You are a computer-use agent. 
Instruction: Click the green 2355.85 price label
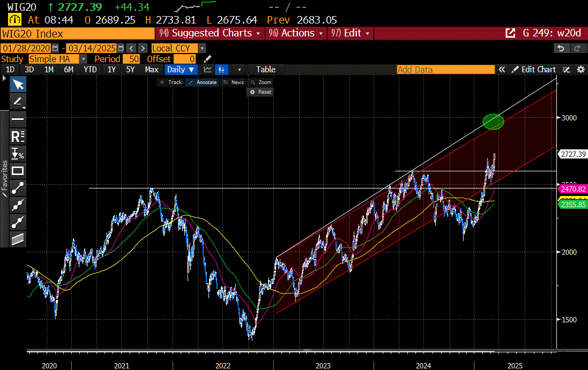click(x=573, y=205)
